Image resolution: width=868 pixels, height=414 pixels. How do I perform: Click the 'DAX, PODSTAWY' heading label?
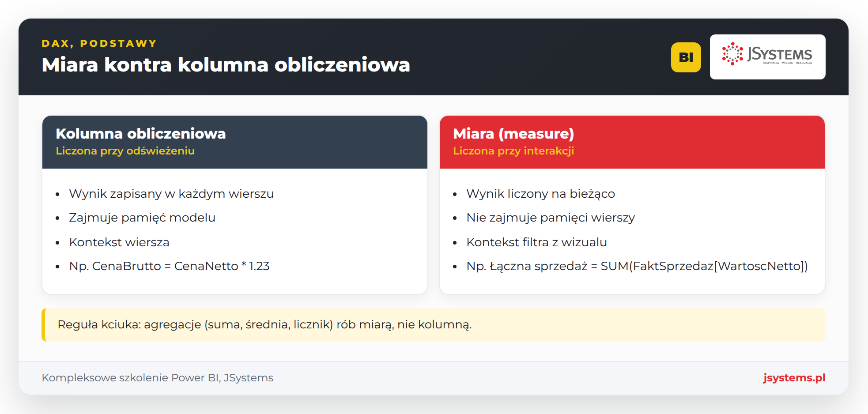point(99,43)
